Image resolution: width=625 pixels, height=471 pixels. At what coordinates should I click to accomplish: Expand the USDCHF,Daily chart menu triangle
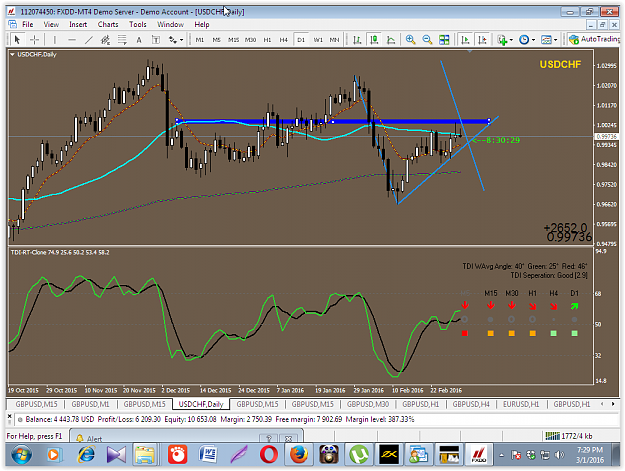pyautogui.click(x=12, y=54)
